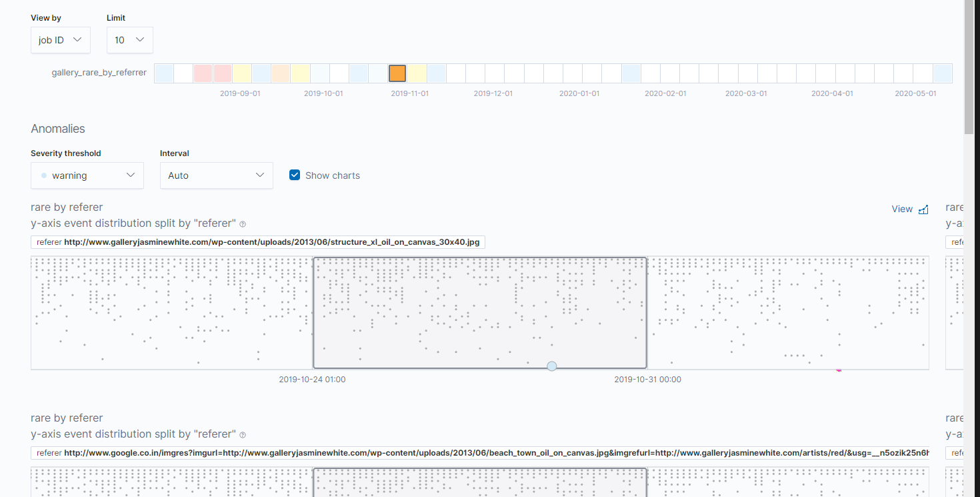Screen dimensions: 980x497
Task: Open the View by job ID dropdown
Action: pos(61,40)
